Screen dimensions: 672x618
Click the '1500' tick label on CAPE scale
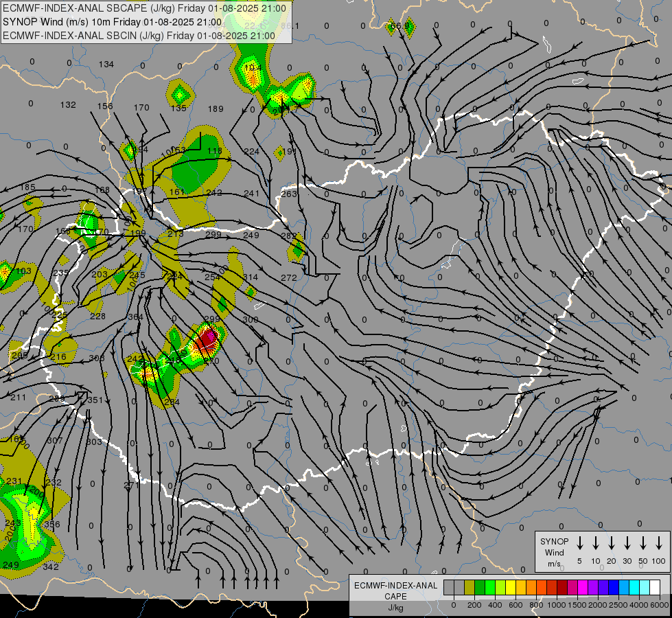pos(577,605)
